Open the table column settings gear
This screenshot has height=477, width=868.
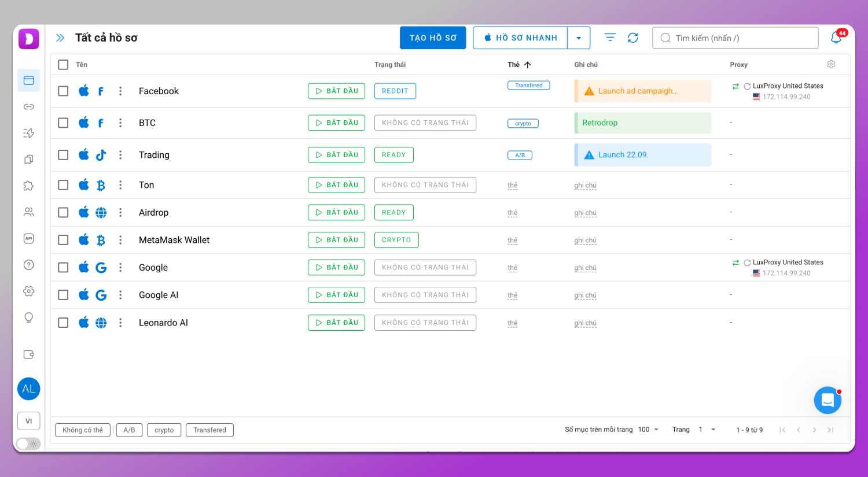pyautogui.click(x=831, y=64)
